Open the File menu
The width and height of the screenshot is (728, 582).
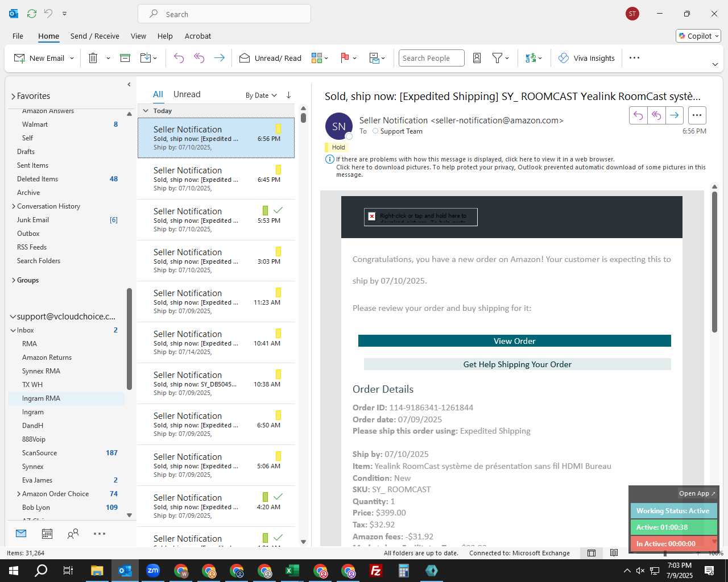[18, 36]
